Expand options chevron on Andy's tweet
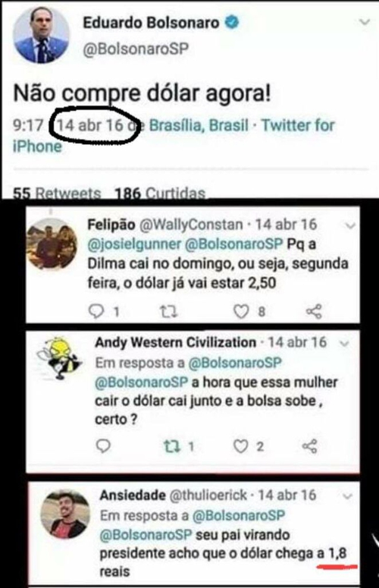The height and width of the screenshot is (588, 379). 345,343
